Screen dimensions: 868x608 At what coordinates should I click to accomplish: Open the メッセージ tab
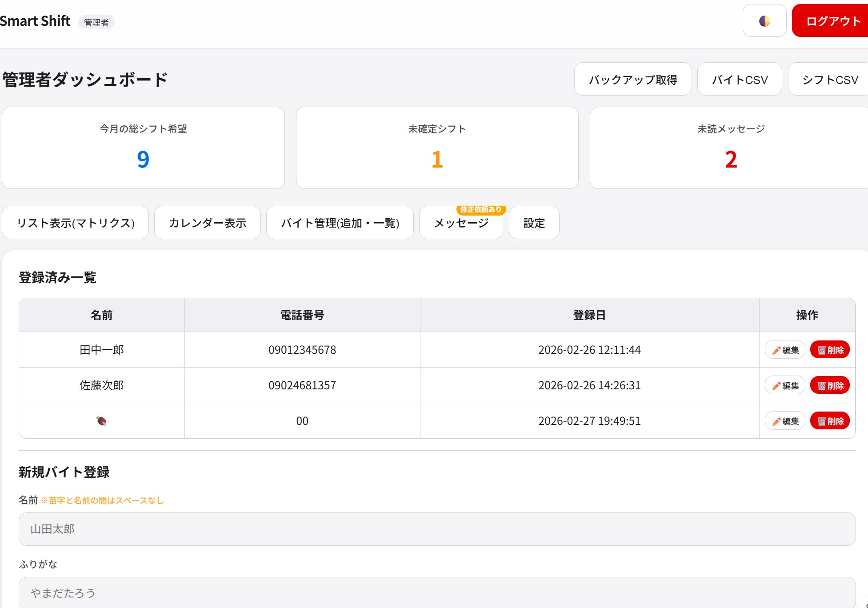[461, 223]
